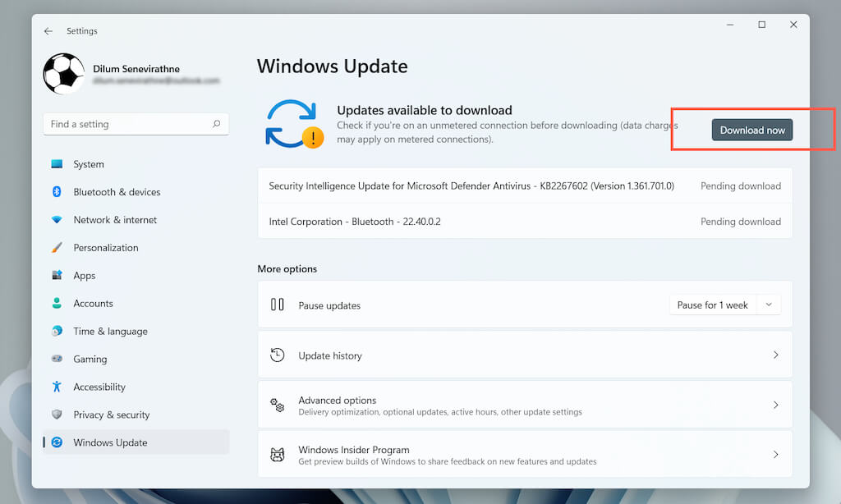Image resolution: width=841 pixels, height=504 pixels.
Task: Open Apps settings page
Action: [x=136, y=276]
